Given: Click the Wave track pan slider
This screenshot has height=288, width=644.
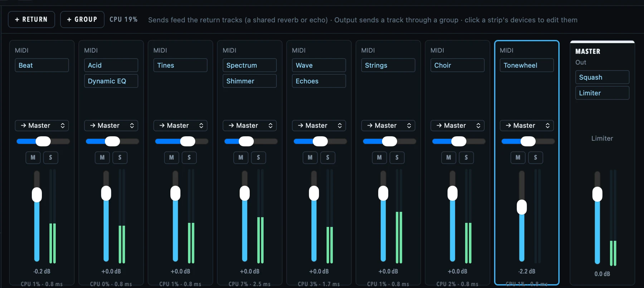Looking at the screenshot, I should tap(320, 141).
